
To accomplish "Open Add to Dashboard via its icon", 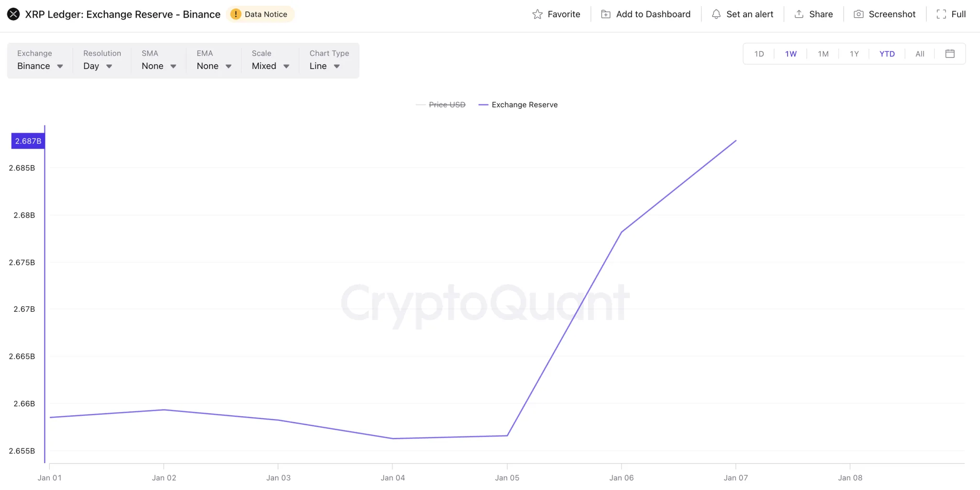I will pos(606,14).
